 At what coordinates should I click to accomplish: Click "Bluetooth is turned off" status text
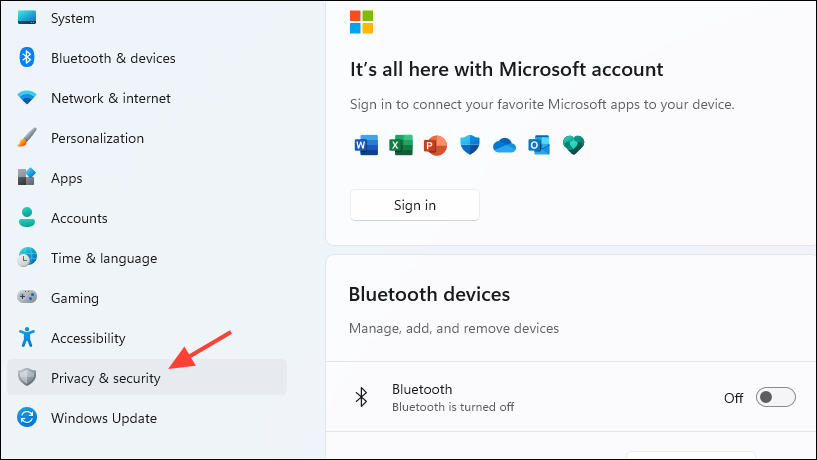point(453,407)
